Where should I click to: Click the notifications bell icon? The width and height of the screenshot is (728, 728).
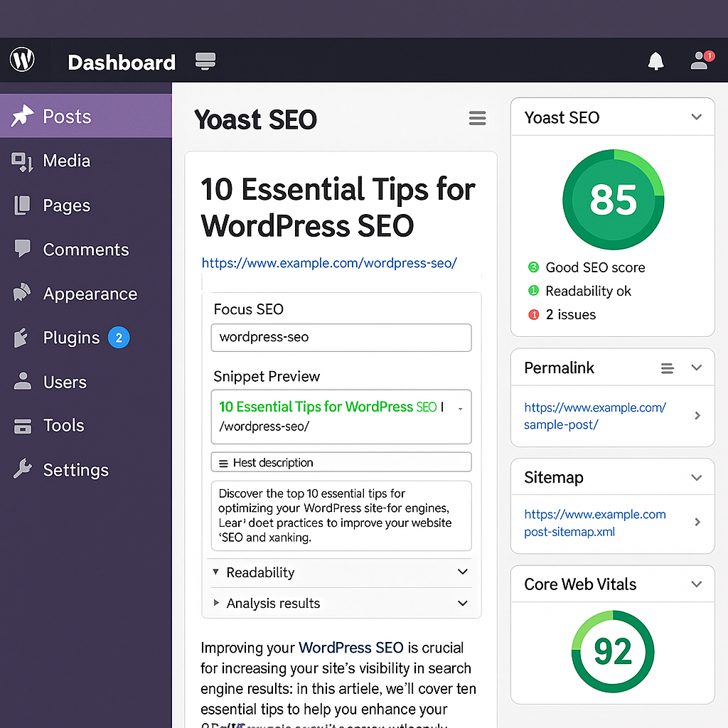point(655,60)
